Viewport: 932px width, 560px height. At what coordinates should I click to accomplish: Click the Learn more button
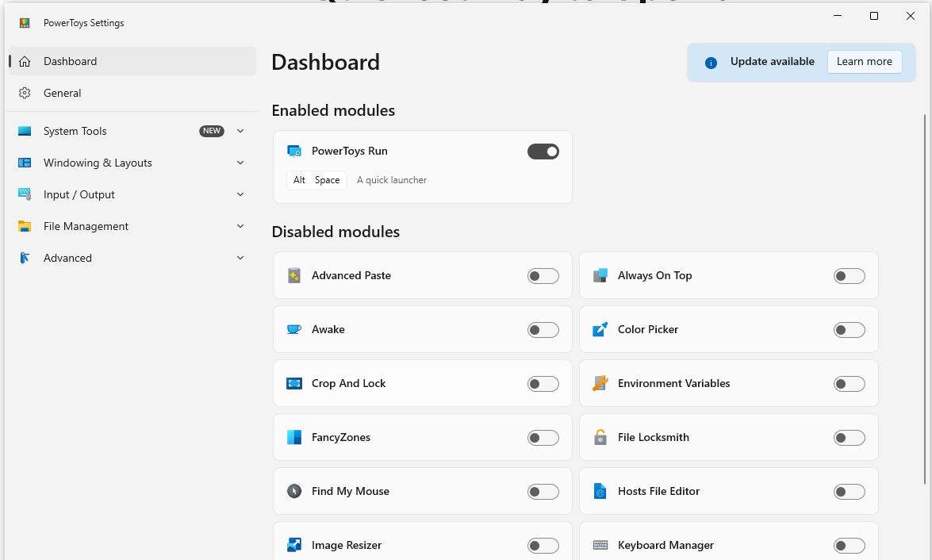tap(865, 62)
